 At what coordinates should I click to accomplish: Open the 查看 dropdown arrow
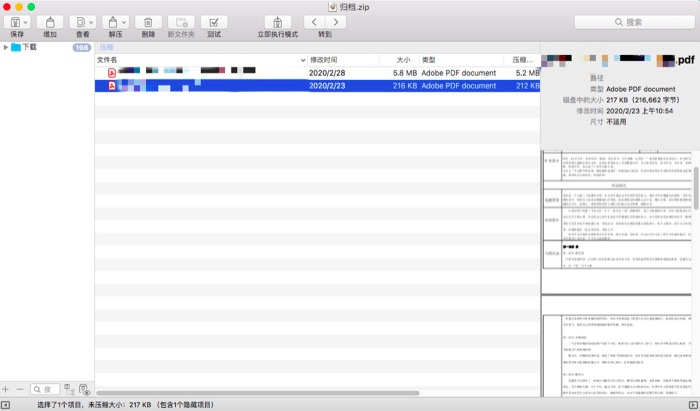(x=91, y=21)
